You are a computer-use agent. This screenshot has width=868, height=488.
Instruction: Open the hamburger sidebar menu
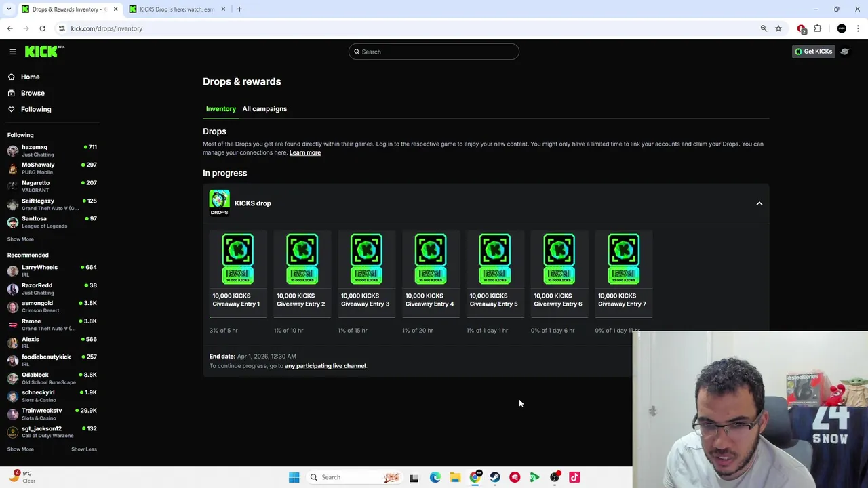13,52
